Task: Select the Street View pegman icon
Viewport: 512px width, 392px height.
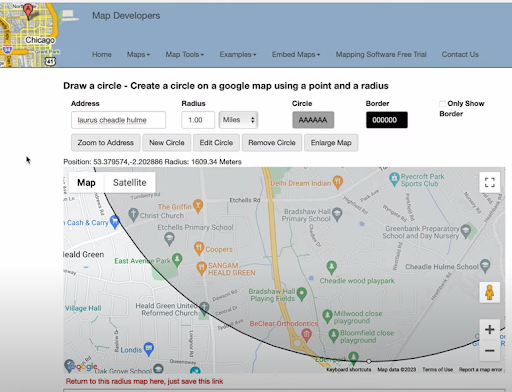Action: tap(490, 292)
